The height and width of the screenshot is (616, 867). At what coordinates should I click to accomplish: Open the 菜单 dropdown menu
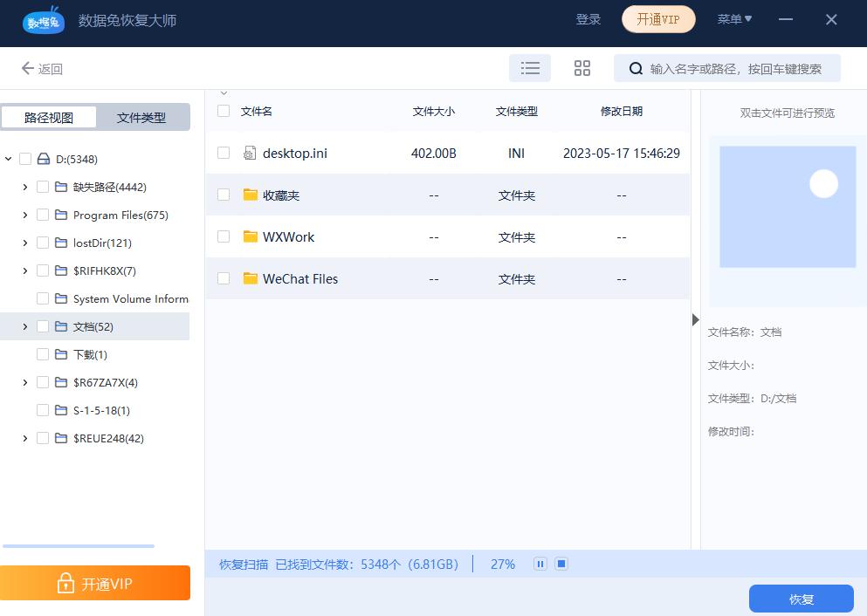734,19
